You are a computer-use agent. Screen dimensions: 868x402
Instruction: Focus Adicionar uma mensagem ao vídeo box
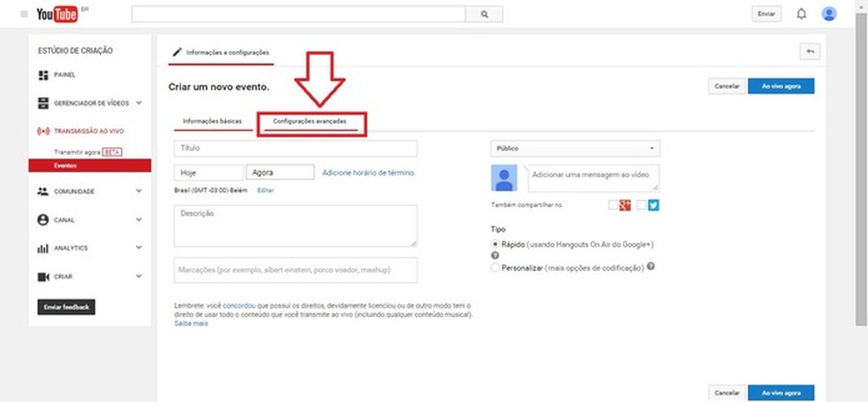tap(594, 178)
